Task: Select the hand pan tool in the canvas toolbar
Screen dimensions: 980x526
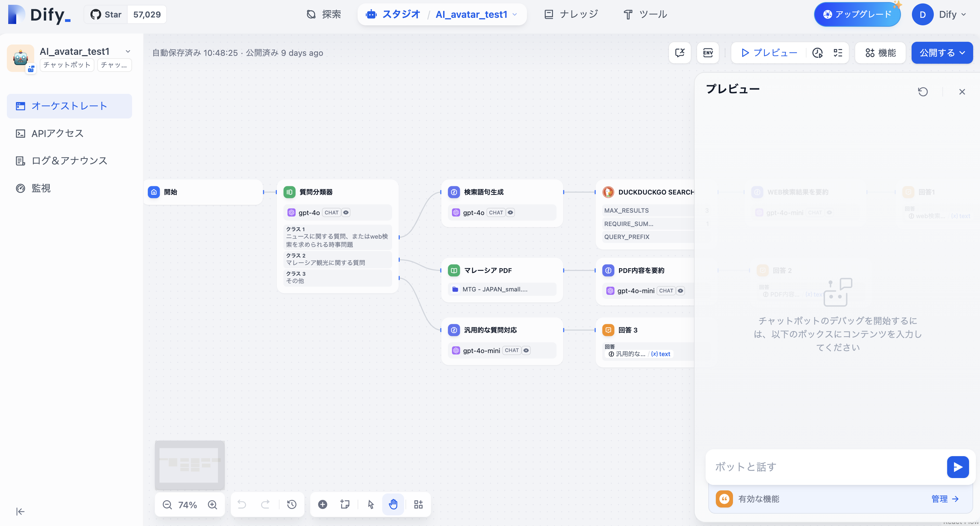Action: pyautogui.click(x=393, y=504)
